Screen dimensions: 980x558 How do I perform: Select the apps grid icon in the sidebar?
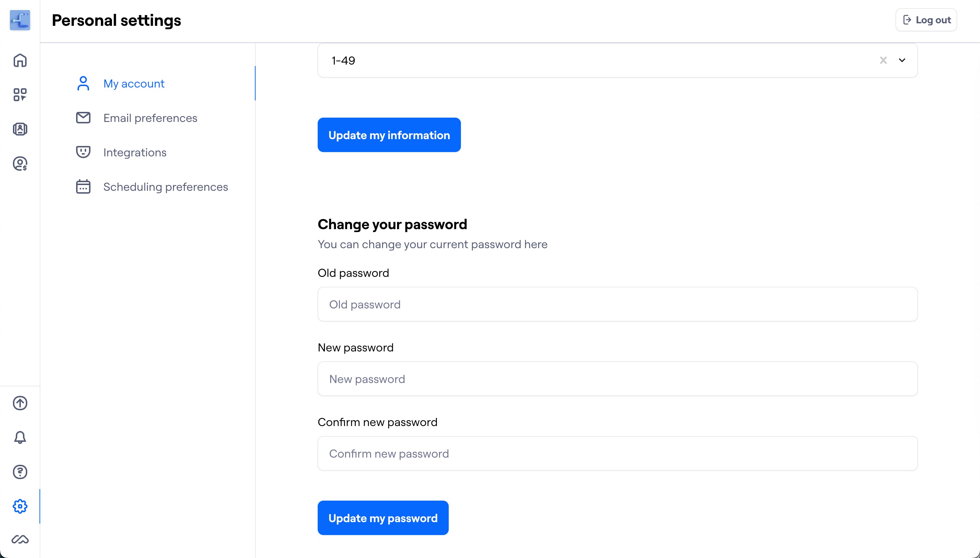pos(20,94)
